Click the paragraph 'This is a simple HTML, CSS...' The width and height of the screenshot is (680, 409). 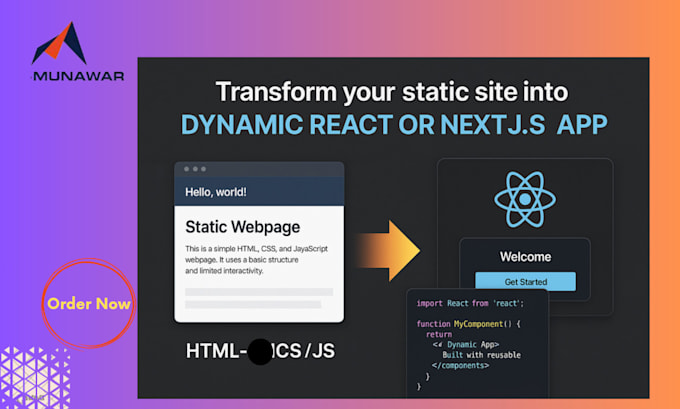coord(256,259)
